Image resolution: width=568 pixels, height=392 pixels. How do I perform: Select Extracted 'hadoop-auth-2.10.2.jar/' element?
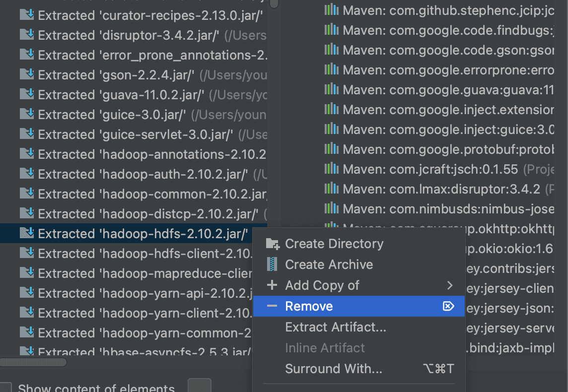(x=142, y=174)
